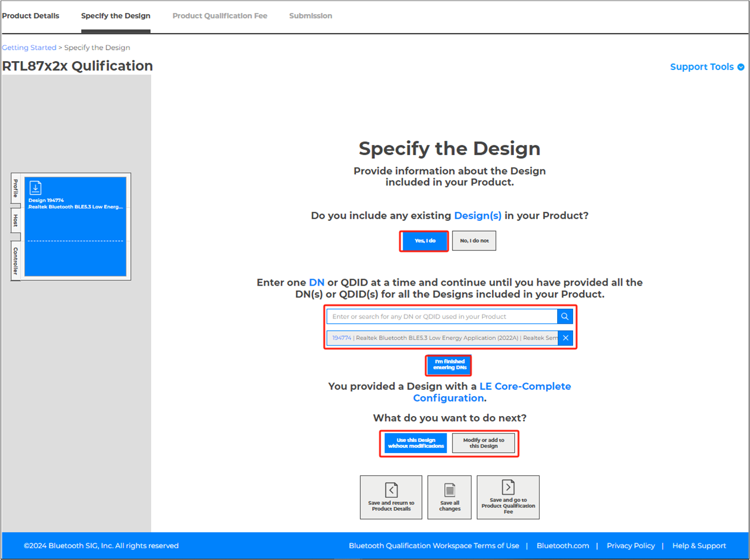Open the Design(s) definition link
Viewport: 750px width, 560px height.
[478, 216]
